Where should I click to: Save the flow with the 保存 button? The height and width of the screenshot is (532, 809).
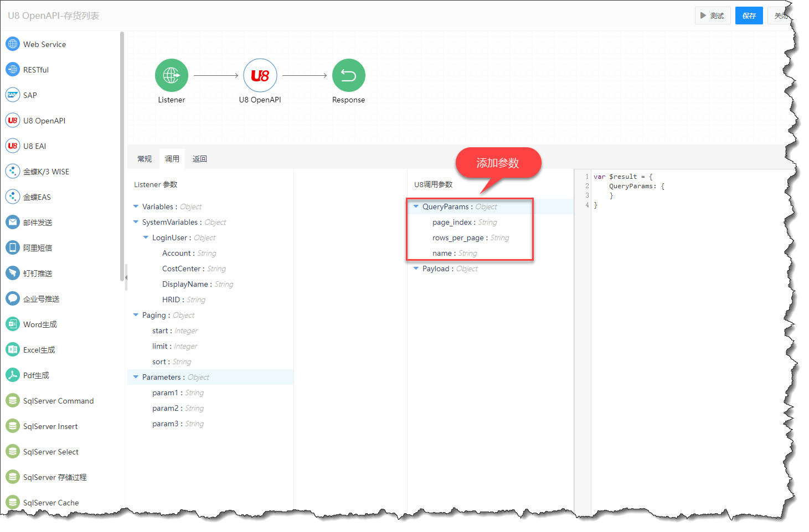[x=749, y=16]
